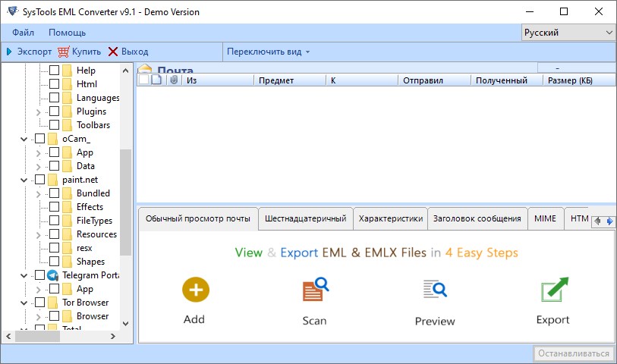
Task: Switch to Заголовок сообщения tab
Action: pos(477,218)
